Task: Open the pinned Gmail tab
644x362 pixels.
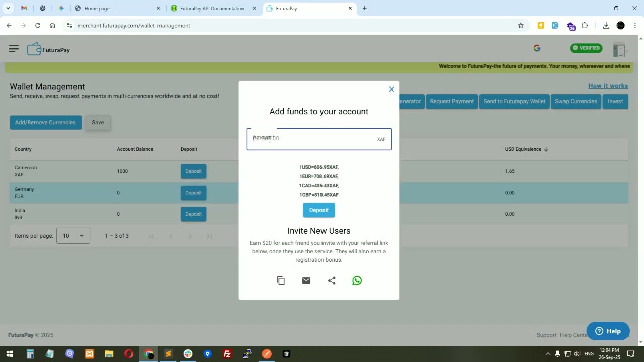Action: coord(24,8)
